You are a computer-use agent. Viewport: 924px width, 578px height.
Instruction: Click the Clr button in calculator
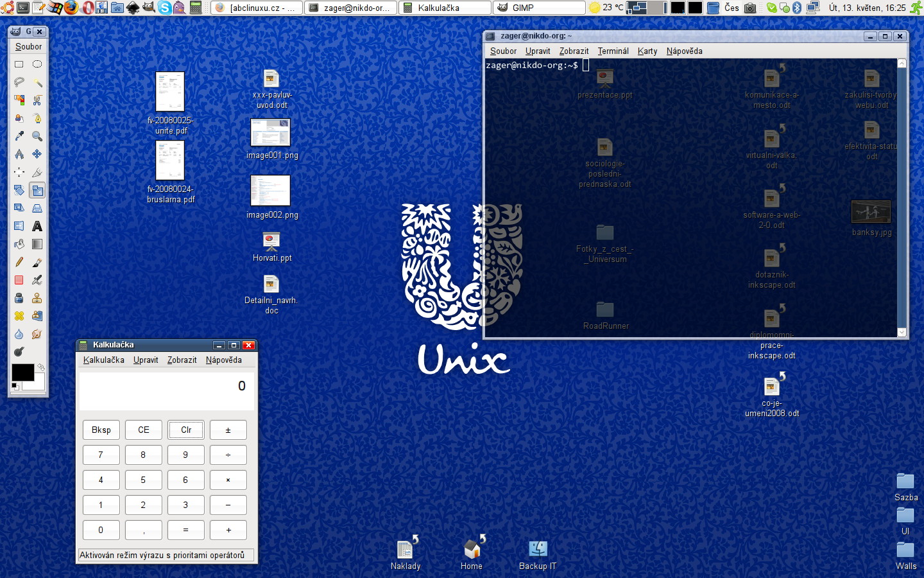click(185, 430)
